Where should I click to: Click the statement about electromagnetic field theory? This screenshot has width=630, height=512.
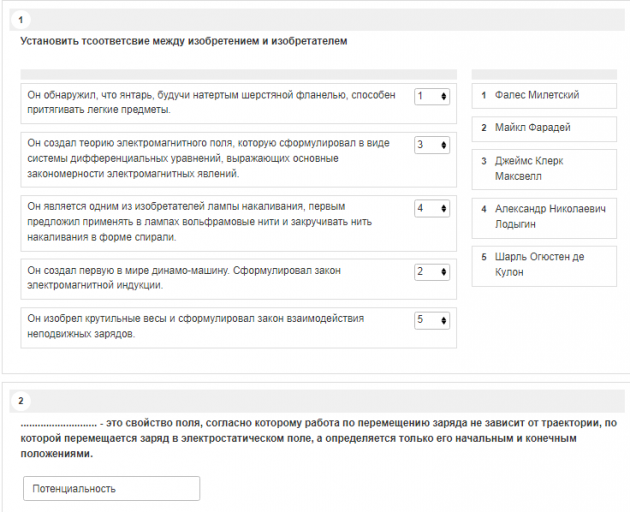(x=212, y=158)
